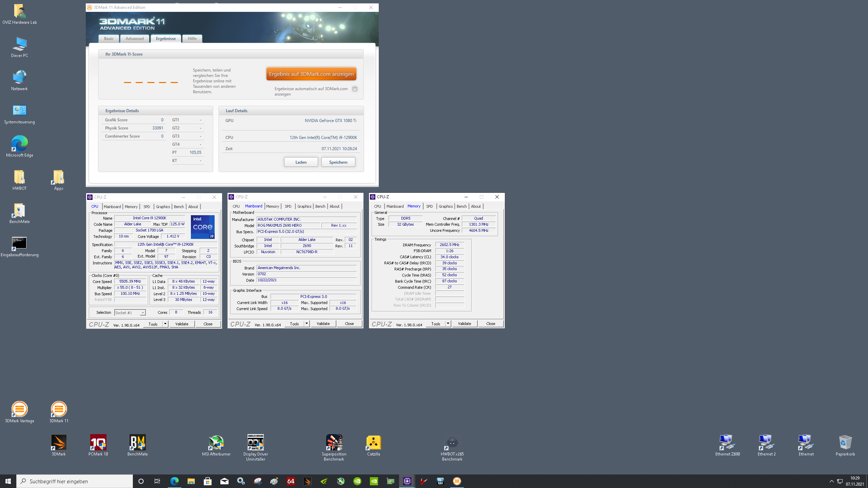Switch to the Basic tab in 3DMark 11
868x488 pixels.
(108, 39)
